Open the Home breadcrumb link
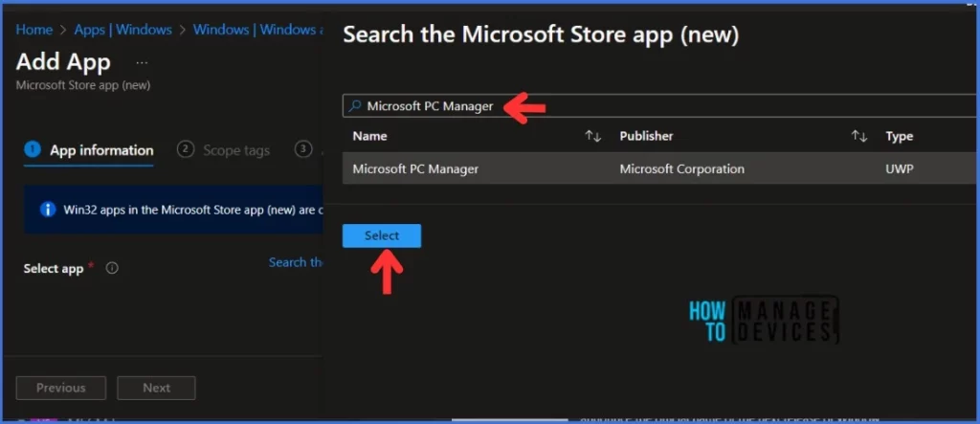The image size is (980, 424). pyautogui.click(x=33, y=30)
